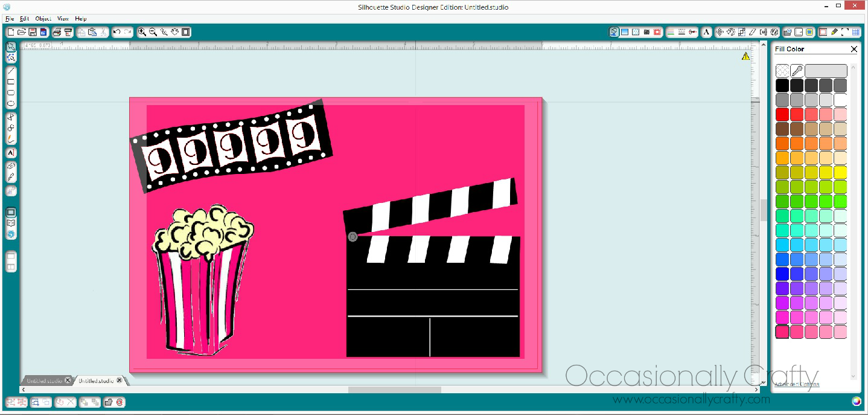Screen dimensions: 868x415
Task: Toggle the Show Grid icon
Action: coord(855,32)
